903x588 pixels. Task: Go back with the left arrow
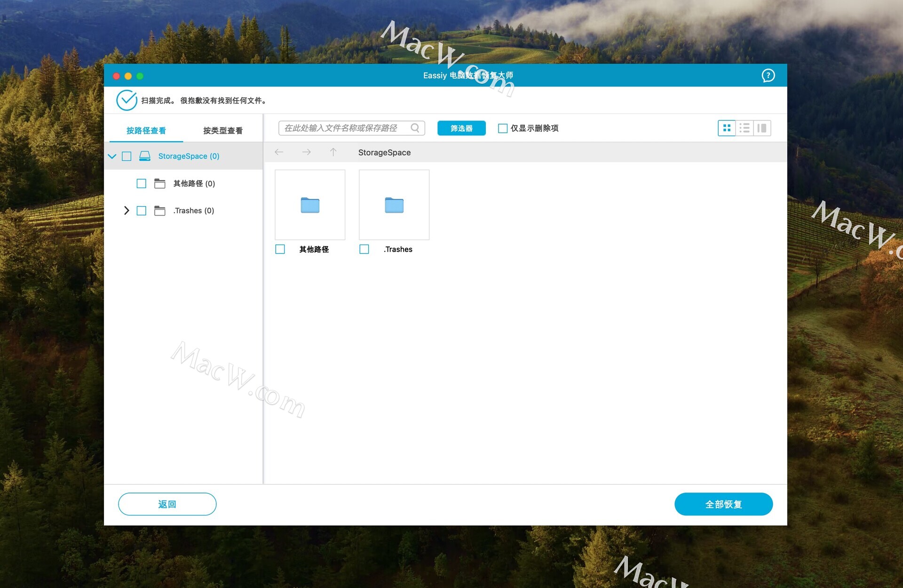tap(279, 152)
